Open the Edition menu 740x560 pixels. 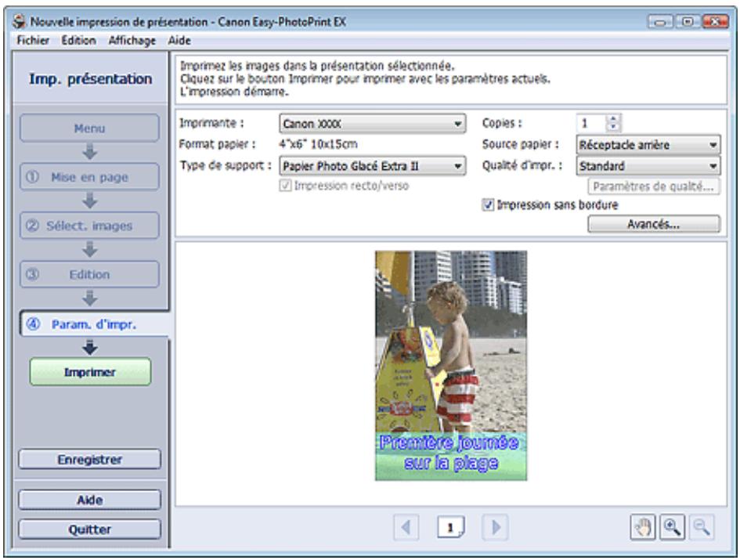pyautogui.click(x=78, y=41)
